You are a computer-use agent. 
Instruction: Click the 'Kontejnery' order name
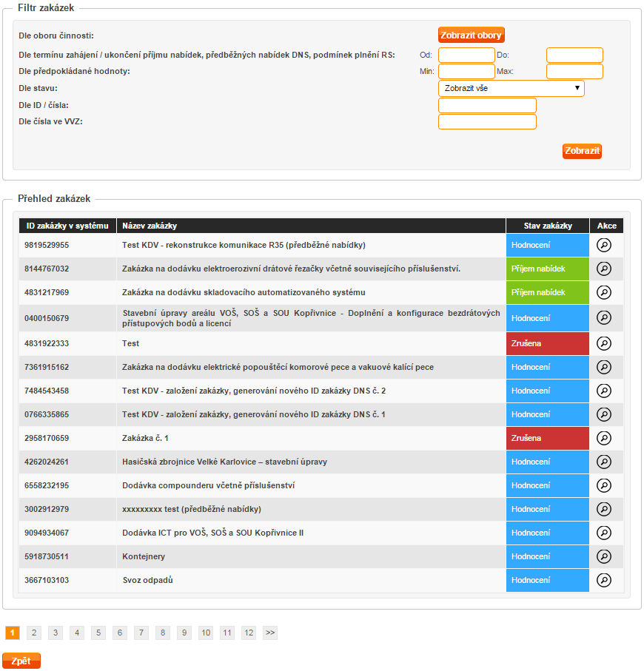(144, 556)
